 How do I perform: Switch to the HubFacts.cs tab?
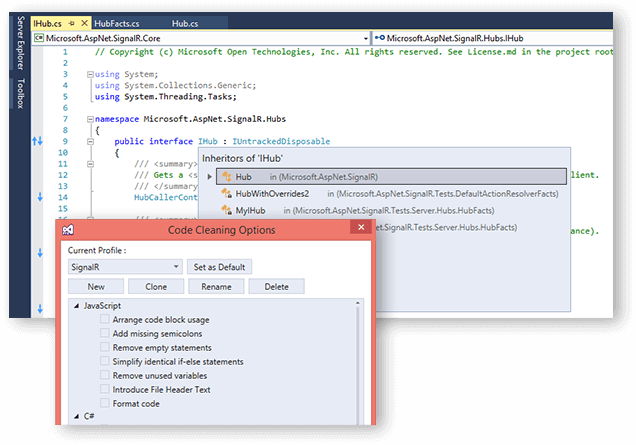[x=117, y=24]
